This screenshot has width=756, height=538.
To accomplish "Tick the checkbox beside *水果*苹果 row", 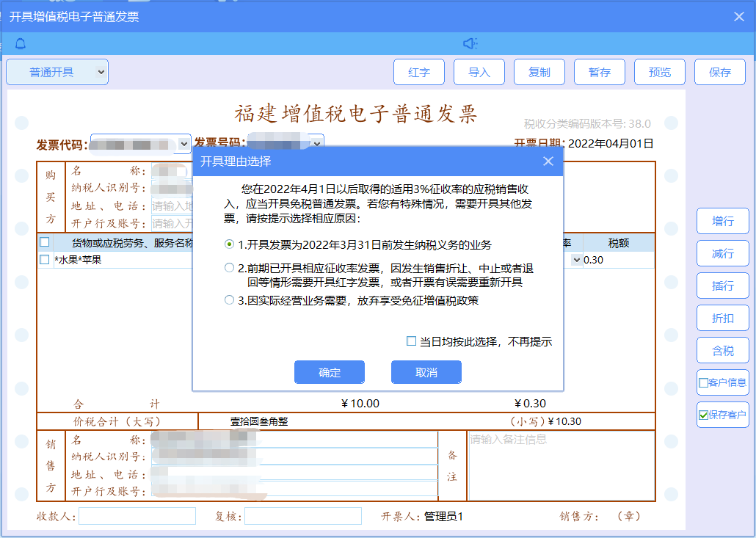I will point(45,260).
